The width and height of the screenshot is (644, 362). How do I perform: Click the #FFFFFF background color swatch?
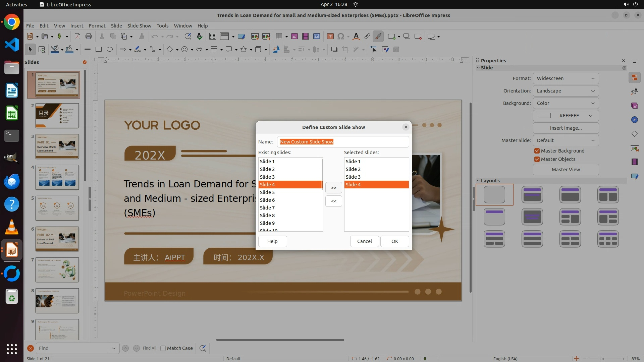(545, 116)
